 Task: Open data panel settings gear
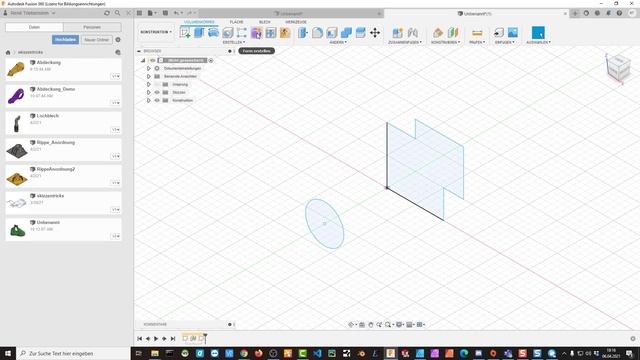point(118,40)
